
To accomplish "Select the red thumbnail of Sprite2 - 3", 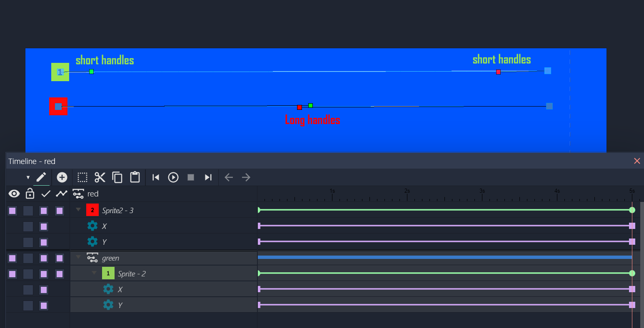I will [x=92, y=210].
